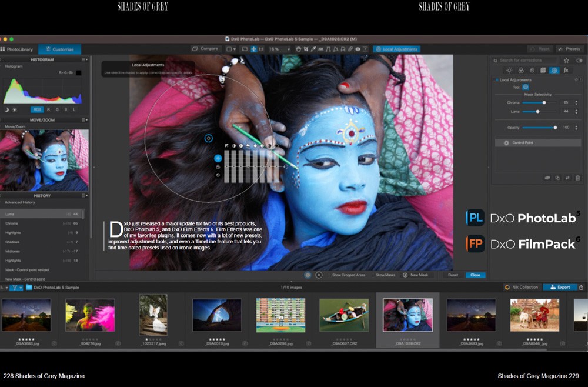Set zoom to 1:1
Image resolution: width=588 pixels, height=387 pixels.
pyautogui.click(x=261, y=49)
